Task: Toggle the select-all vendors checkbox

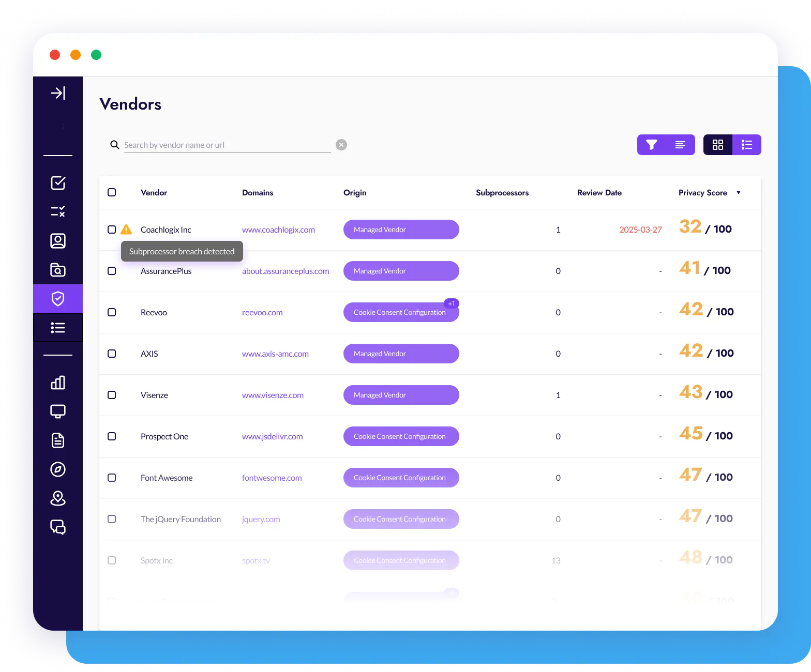Action: tap(112, 192)
